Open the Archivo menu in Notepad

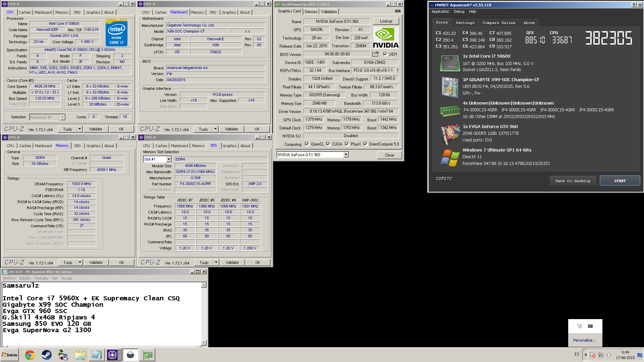pos(9,278)
